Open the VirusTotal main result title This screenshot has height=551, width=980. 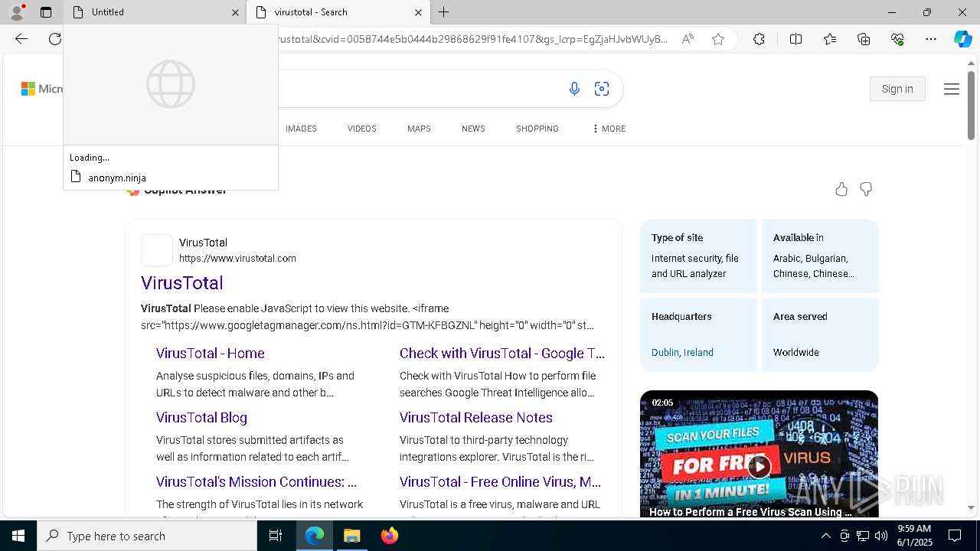click(182, 282)
